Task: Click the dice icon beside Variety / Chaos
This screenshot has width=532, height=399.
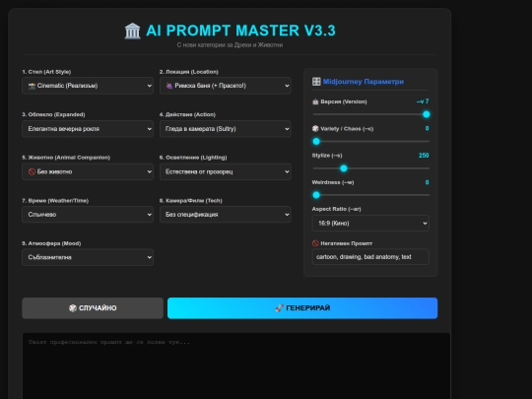Action: (315, 129)
